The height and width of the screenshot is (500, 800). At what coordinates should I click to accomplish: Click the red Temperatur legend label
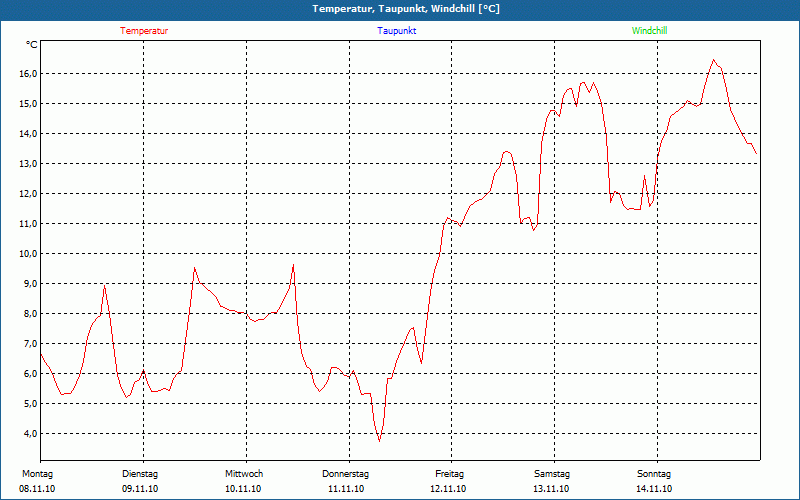click(144, 31)
